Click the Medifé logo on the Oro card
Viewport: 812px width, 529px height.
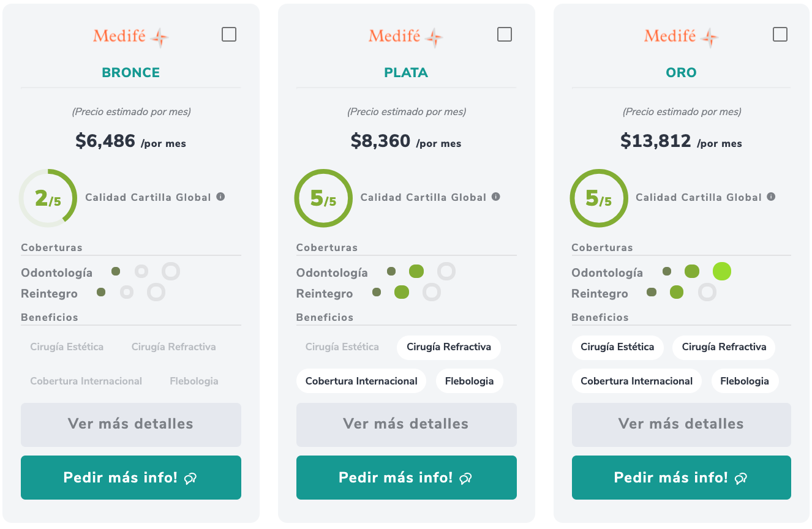point(681,37)
